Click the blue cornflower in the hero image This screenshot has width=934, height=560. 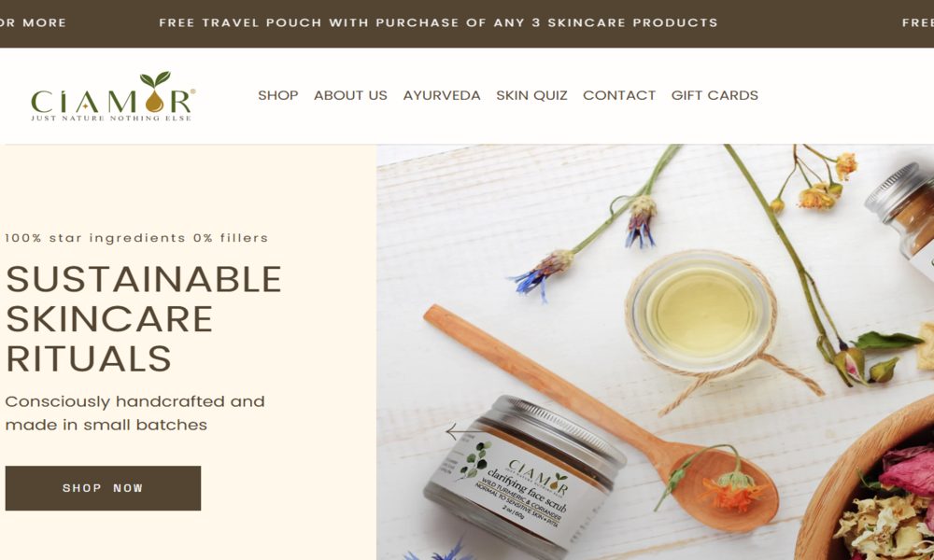[x=539, y=273]
